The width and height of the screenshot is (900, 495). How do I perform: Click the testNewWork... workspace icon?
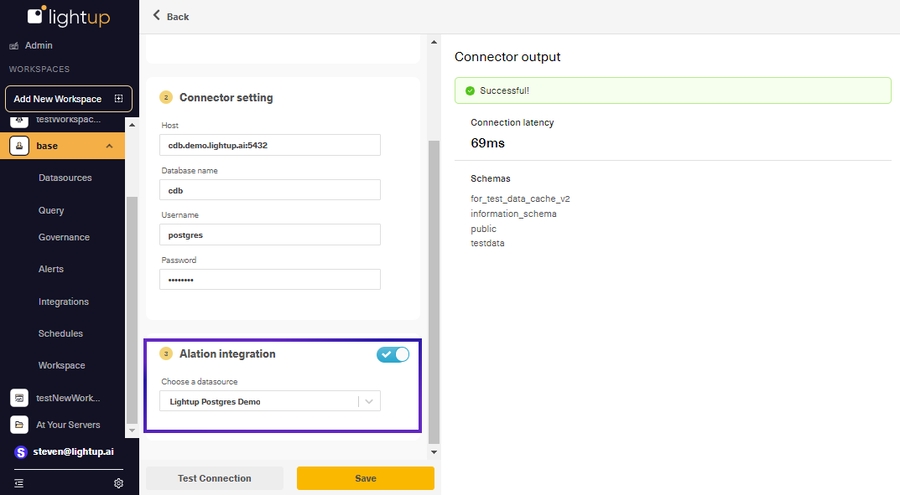(18, 398)
